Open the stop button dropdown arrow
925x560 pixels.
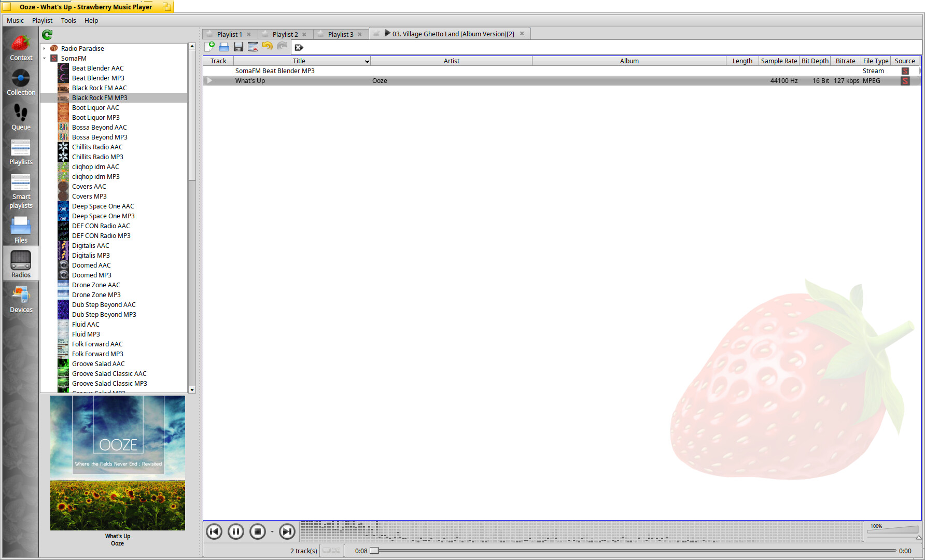coord(272,532)
